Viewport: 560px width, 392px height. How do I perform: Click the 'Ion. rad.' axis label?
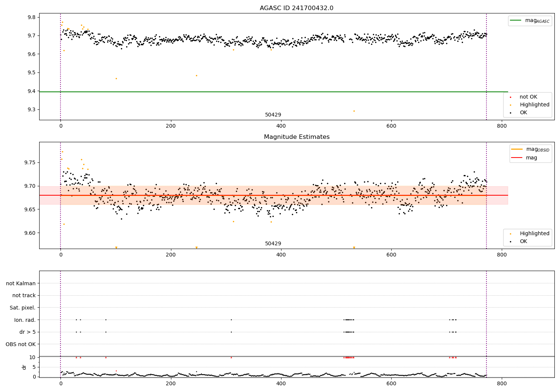point(25,320)
